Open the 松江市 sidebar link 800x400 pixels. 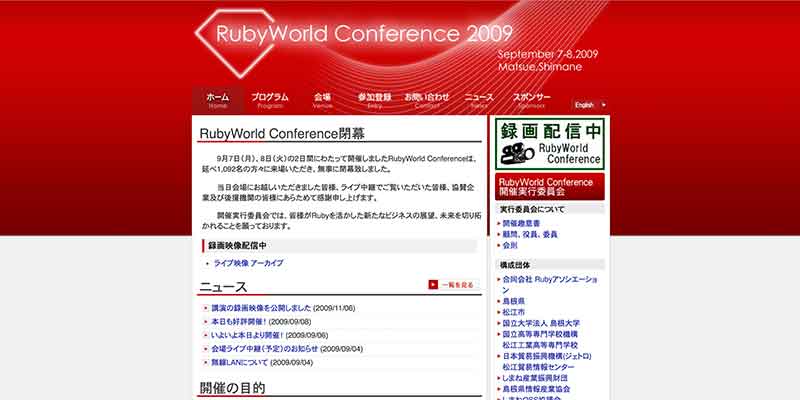514,312
